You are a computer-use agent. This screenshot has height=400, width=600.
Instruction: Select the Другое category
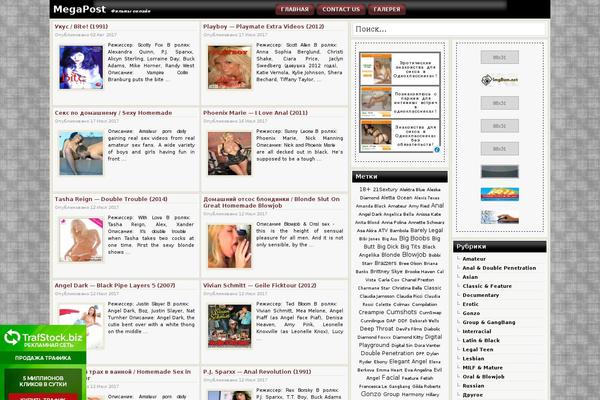point(473,395)
